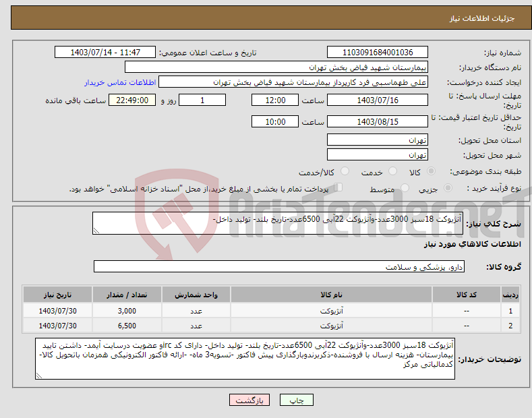Select the کالا radio button
Image resolution: width=532 pixels, height=418 pixels.
point(431,171)
